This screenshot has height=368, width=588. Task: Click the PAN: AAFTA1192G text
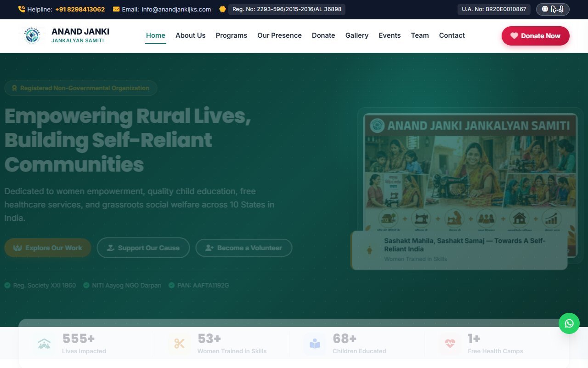click(203, 285)
